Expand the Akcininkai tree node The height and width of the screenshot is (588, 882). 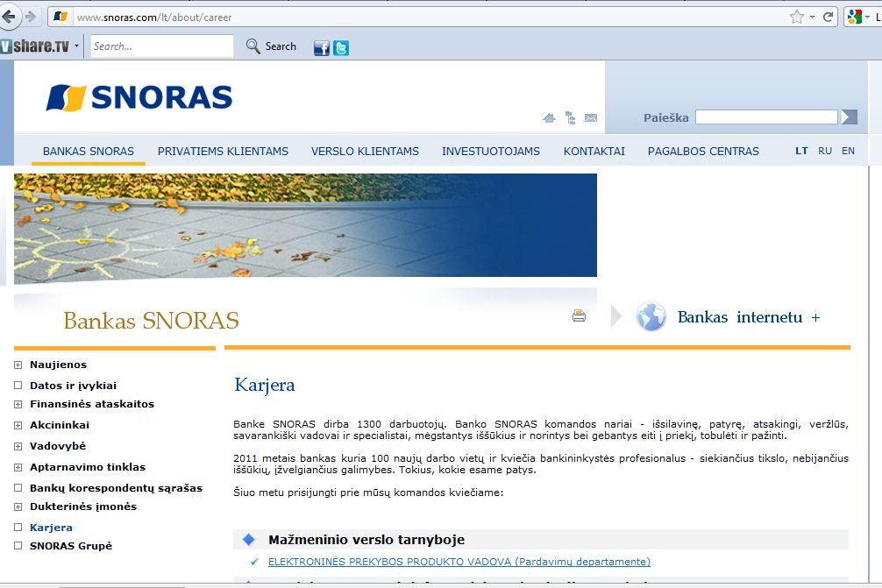pos(18,426)
